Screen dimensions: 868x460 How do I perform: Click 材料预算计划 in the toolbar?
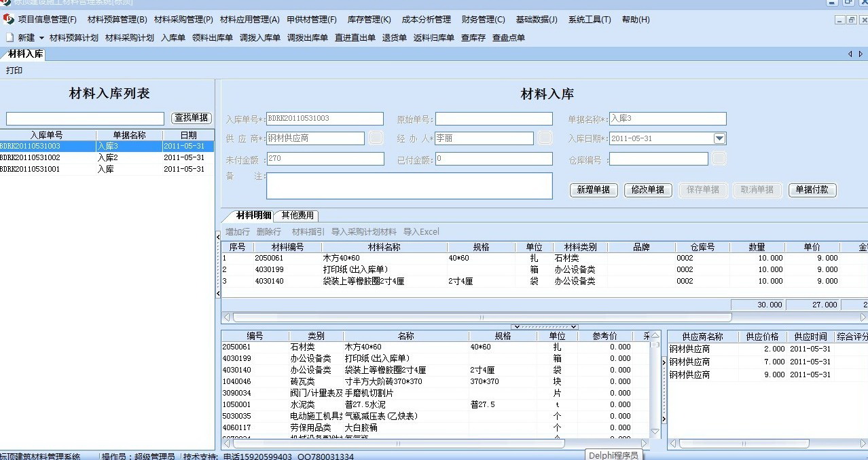74,38
